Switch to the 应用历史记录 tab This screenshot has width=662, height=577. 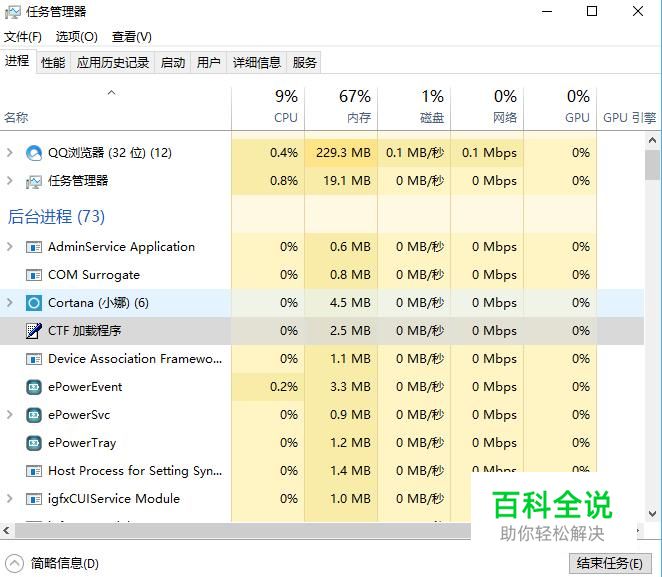pyautogui.click(x=113, y=63)
